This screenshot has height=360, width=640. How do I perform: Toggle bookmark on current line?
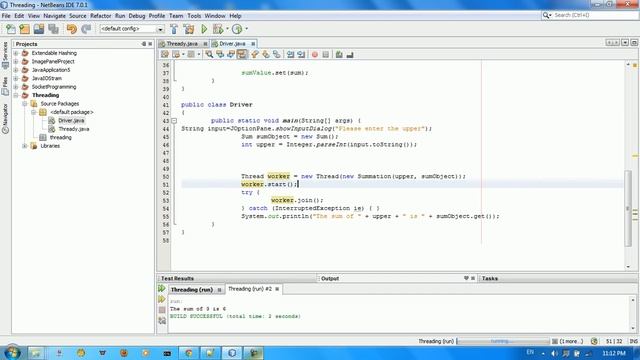277,54
